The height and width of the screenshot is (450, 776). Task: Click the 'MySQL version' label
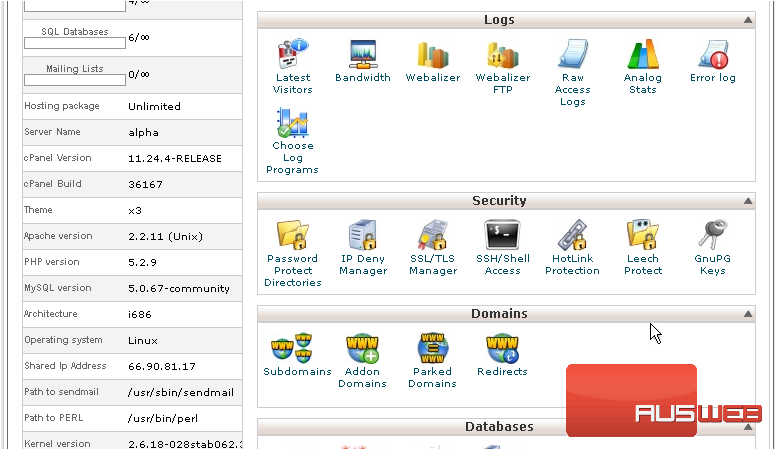pyautogui.click(x=58, y=288)
